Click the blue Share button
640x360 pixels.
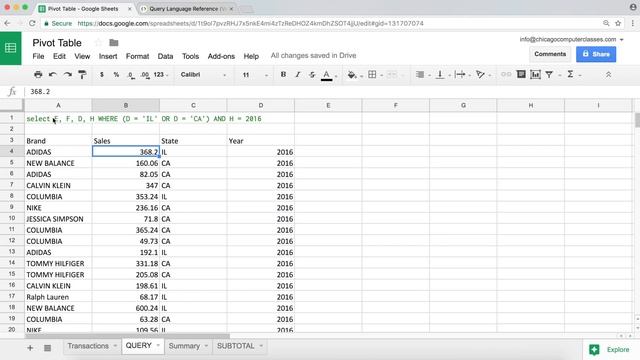(x=596, y=54)
